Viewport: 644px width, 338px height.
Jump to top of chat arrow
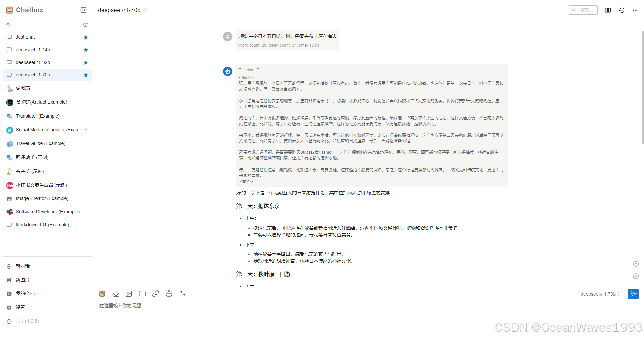pos(636,264)
